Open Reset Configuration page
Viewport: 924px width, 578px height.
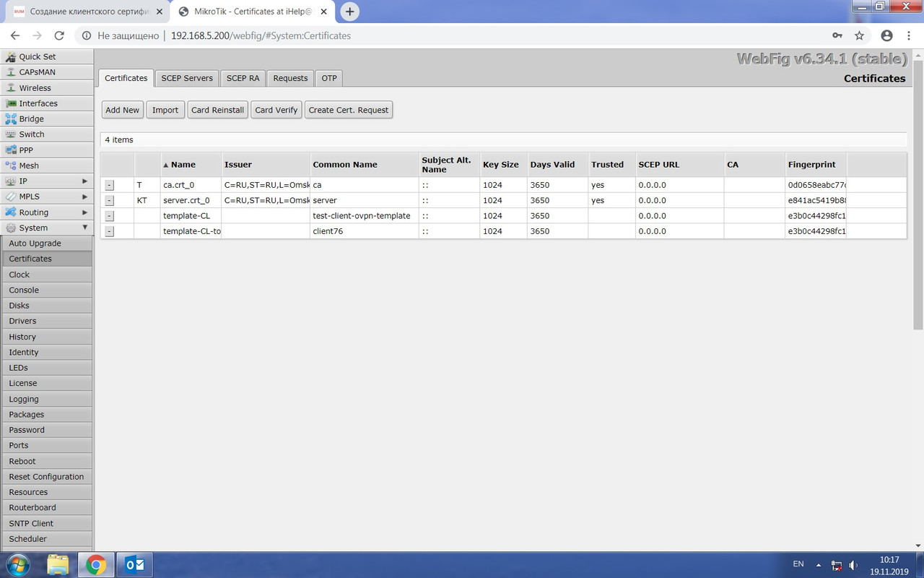[x=46, y=476]
